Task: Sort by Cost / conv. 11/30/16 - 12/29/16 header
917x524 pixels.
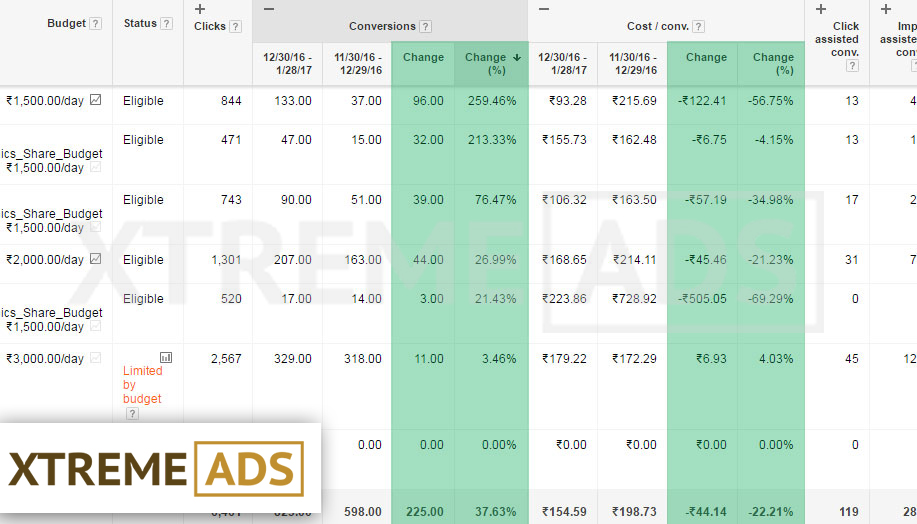Action: (633, 64)
